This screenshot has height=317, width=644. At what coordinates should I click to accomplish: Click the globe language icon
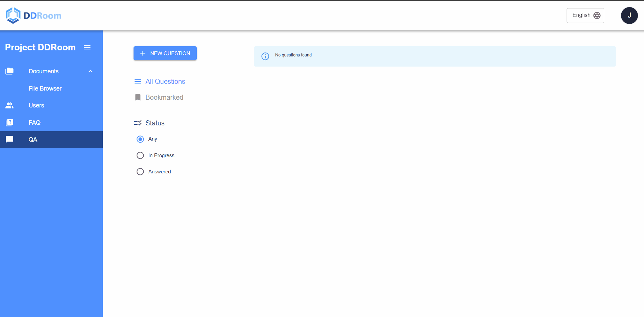point(597,16)
